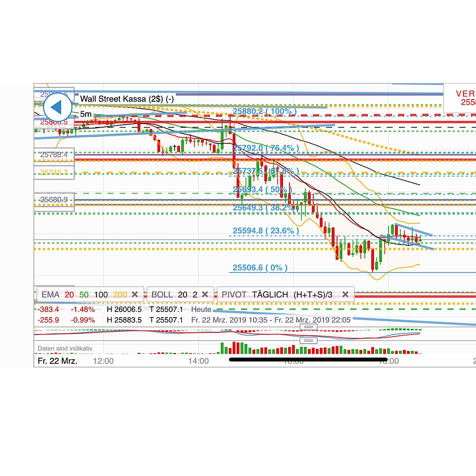Click the black time range slider at the bottom

tap(307, 360)
